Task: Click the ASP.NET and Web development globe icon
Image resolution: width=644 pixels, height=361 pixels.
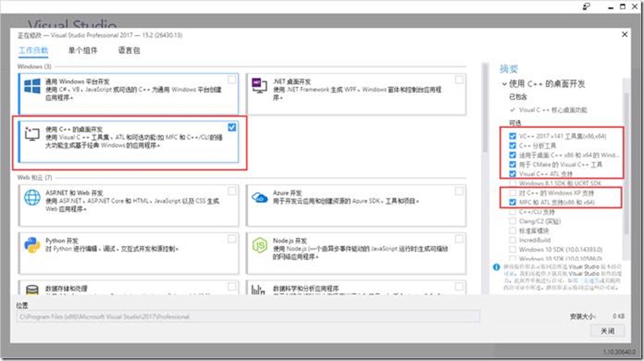Action: pyautogui.click(x=32, y=197)
